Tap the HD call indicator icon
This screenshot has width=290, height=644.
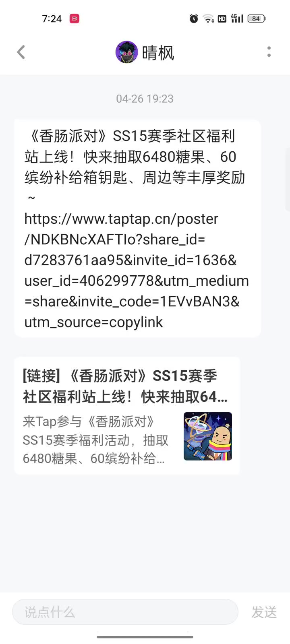(222, 19)
